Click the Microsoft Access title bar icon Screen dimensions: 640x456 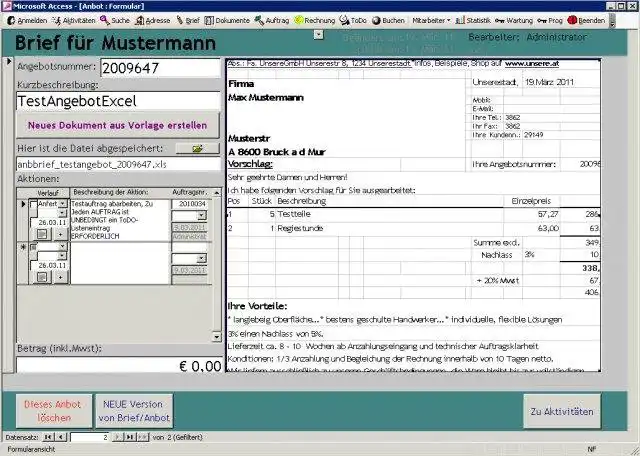click(7, 6)
